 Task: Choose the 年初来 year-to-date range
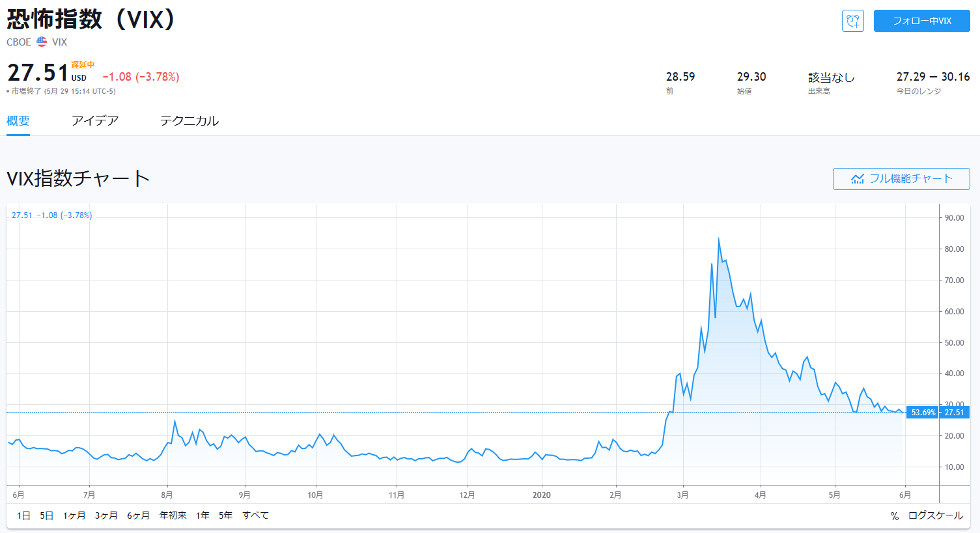[x=173, y=515]
